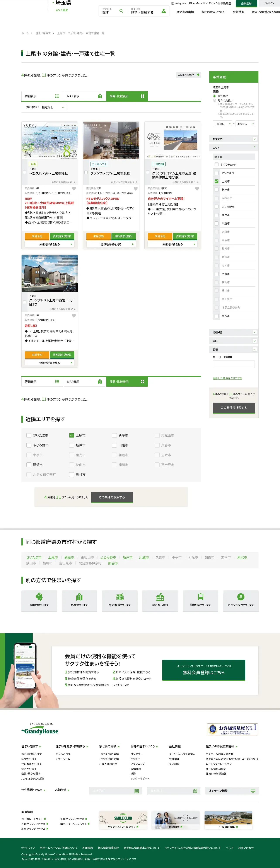Click 来場予約 on the グランクレスト上尾市西宮下3丁目3次 card
The width and height of the screenshot is (280, 868).
pos(37,355)
